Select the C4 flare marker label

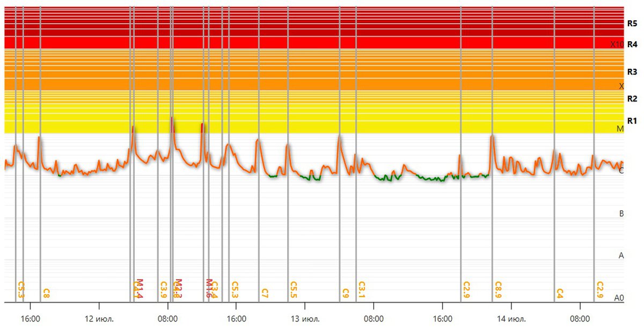(560, 293)
